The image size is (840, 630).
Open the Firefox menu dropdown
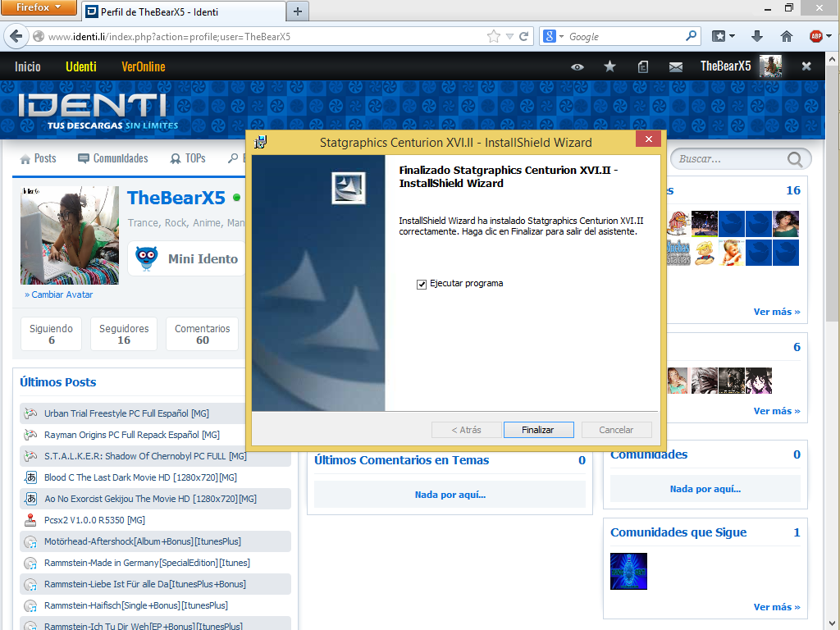38,7
